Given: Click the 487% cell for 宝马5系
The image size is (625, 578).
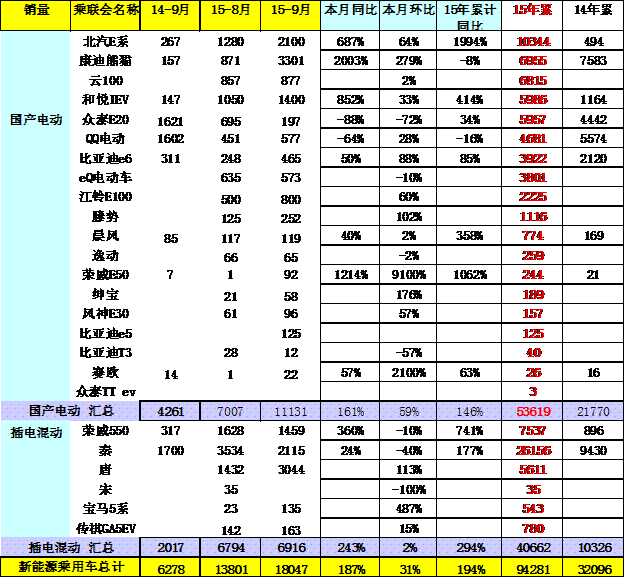Looking at the screenshot, I should pos(409,509).
